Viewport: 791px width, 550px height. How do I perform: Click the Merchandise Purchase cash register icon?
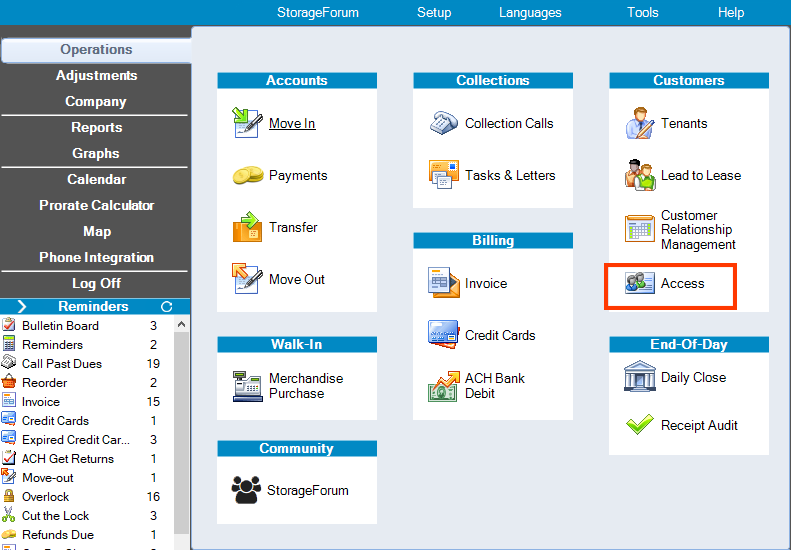click(247, 386)
